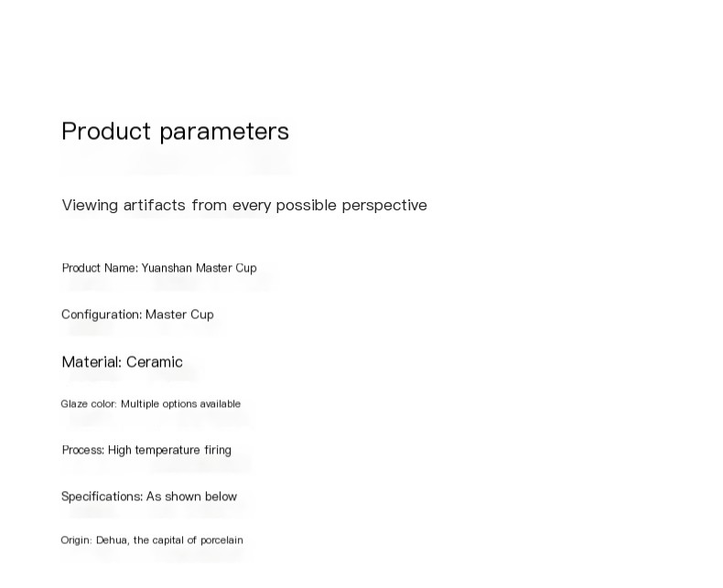Click the 'Product Name:' label

click(100, 268)
